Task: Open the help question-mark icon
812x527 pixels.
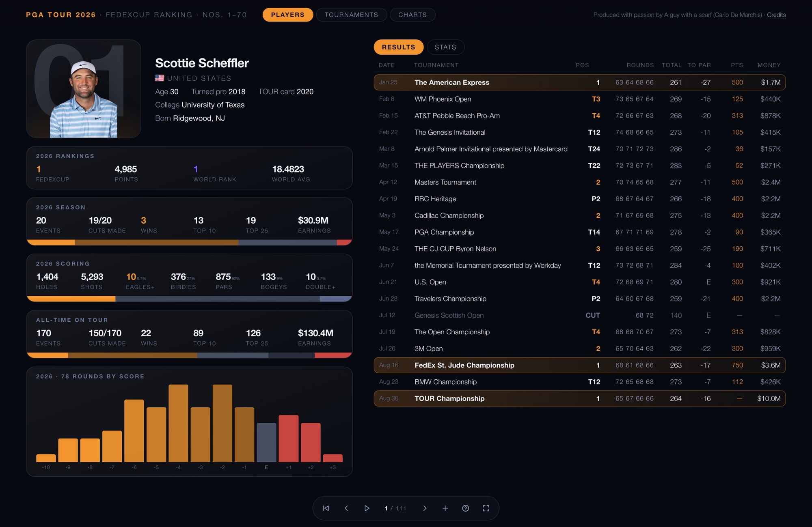Action: coord(466,508)
